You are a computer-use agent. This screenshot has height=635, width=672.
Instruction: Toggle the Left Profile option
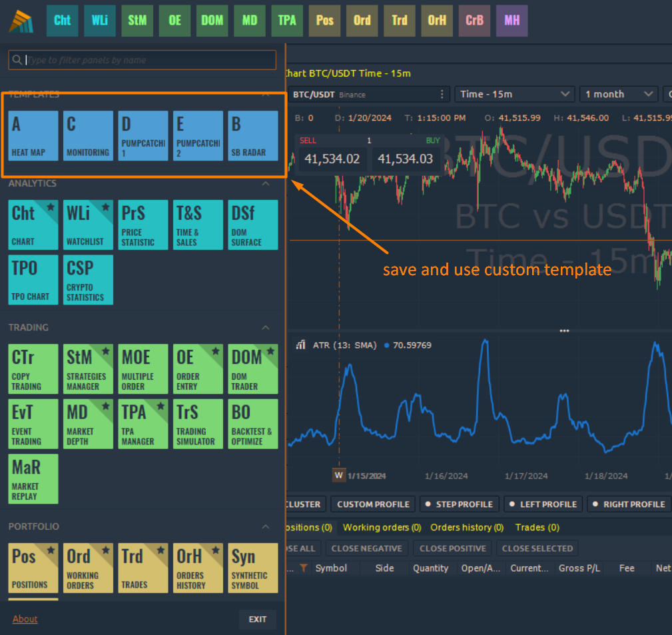(543, 504)
